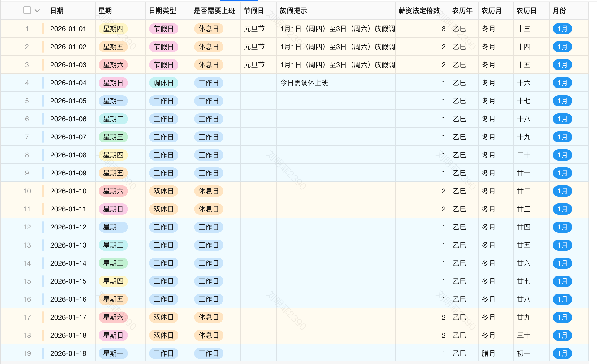Click 工作日 type tag on 2026-01-12 row
The image size is (597, 364).
[x=163, y=227]
